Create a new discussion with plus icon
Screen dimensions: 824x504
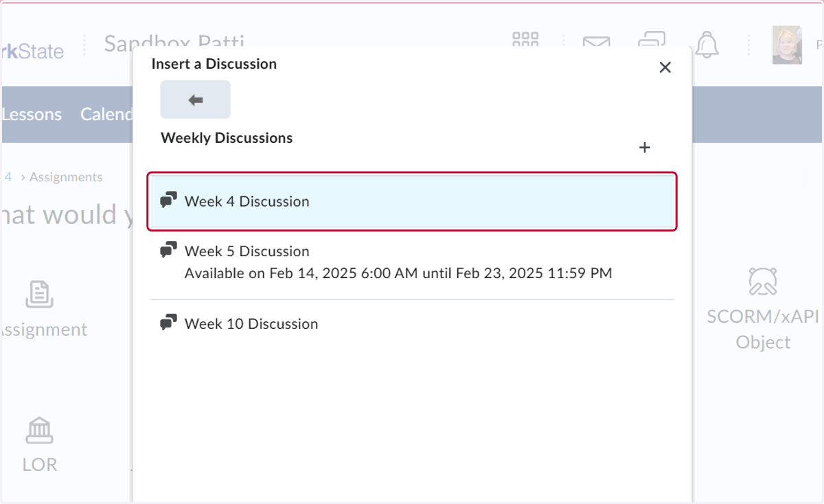coord(645,148)
